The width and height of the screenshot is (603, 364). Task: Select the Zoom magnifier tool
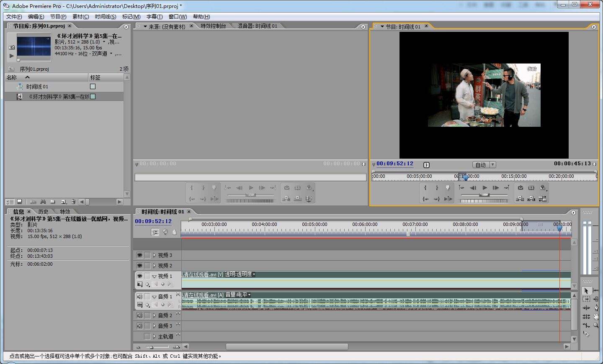[595, 325]
